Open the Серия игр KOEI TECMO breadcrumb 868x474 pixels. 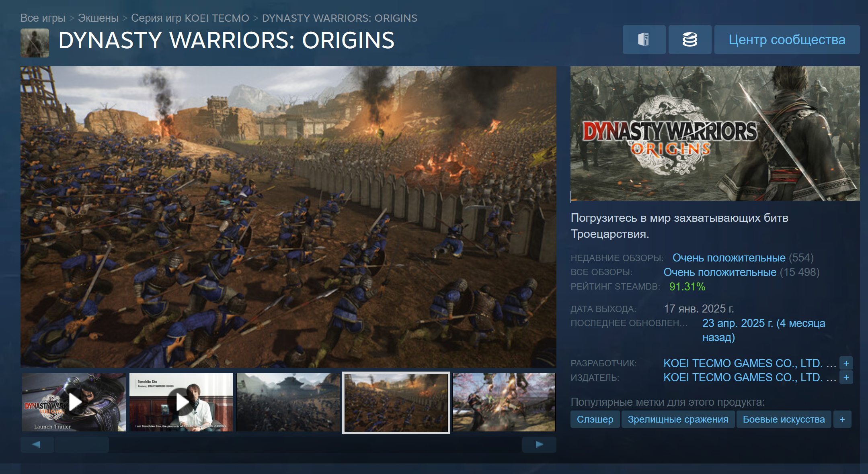point(190,18)
